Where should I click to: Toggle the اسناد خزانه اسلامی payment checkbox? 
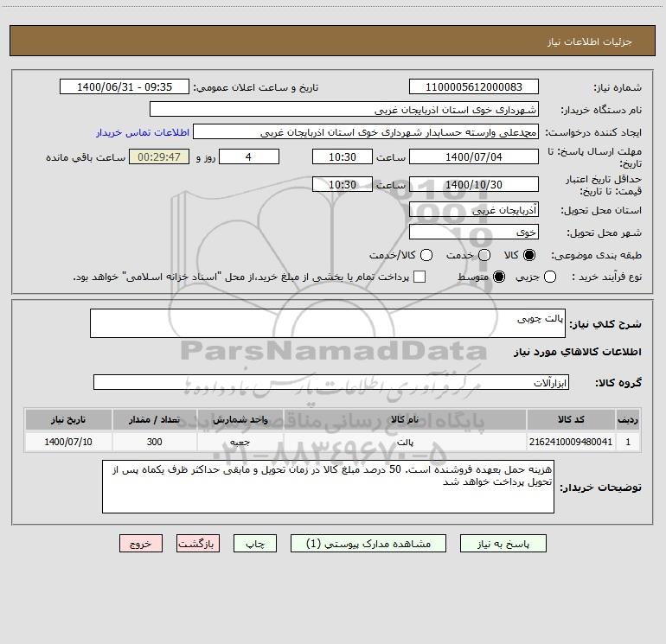coord(419,277)
